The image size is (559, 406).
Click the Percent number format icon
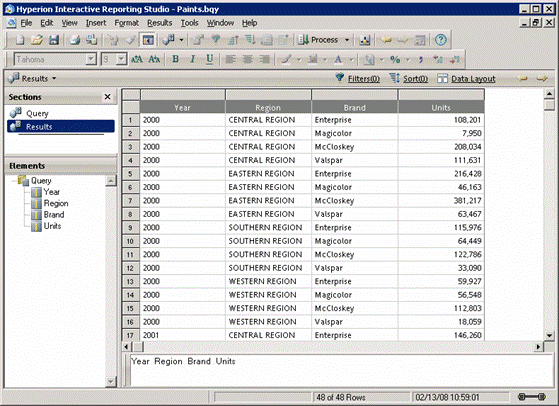pyautogui.click(x=395, y=59)
